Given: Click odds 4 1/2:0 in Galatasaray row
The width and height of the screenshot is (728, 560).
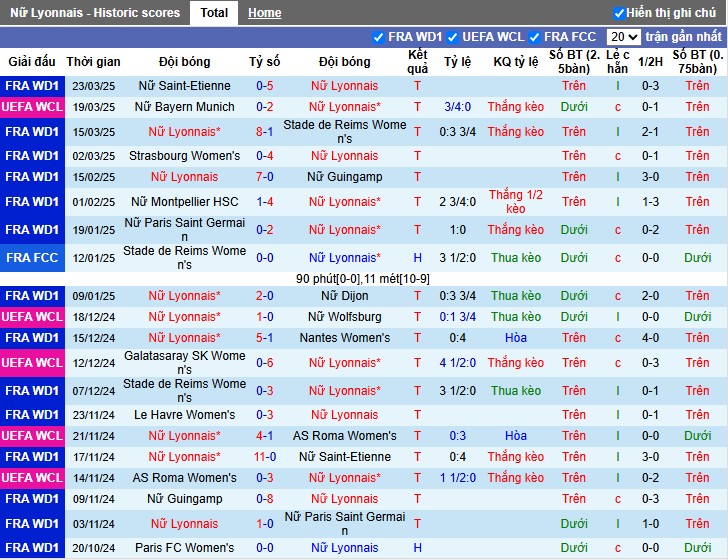Looking at the screenshot, I should (x=458, y=363).
